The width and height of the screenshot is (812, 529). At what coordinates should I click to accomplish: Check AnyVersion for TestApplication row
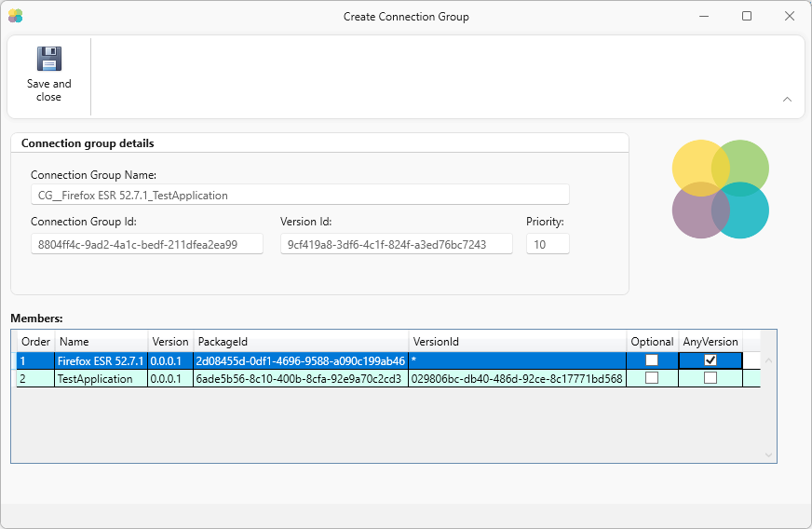pos(710,378)
